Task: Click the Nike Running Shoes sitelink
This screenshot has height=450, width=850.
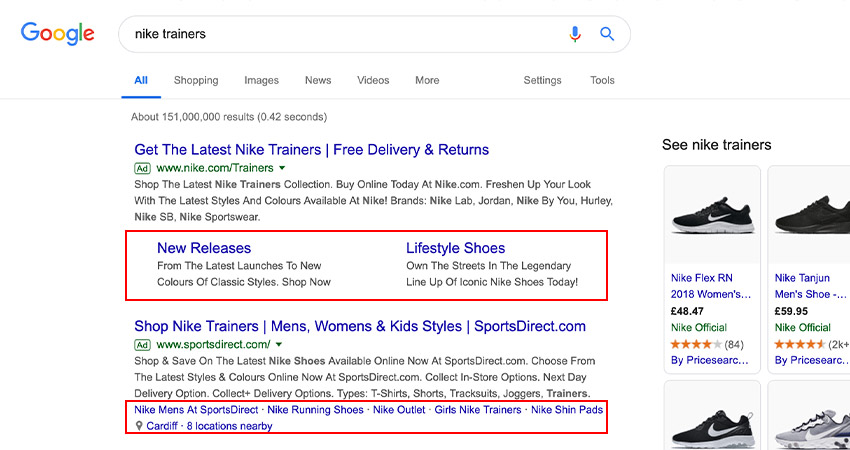Action: point(315,410)
